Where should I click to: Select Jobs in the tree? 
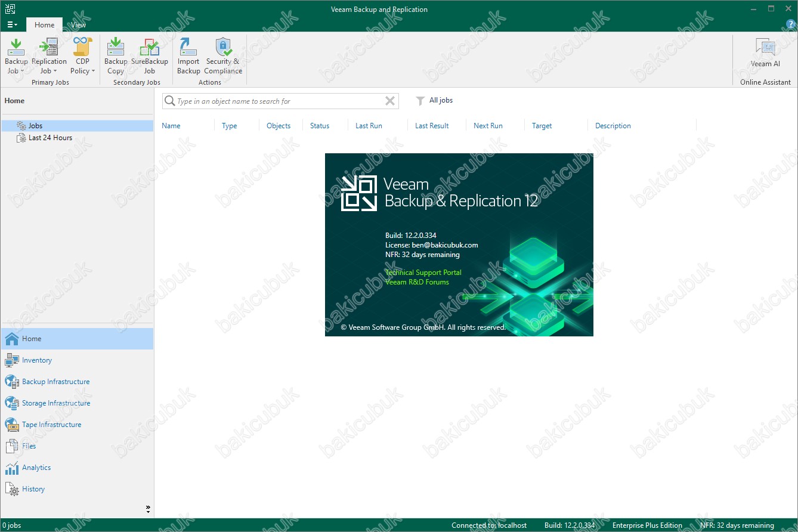click(x=35, y=126)
